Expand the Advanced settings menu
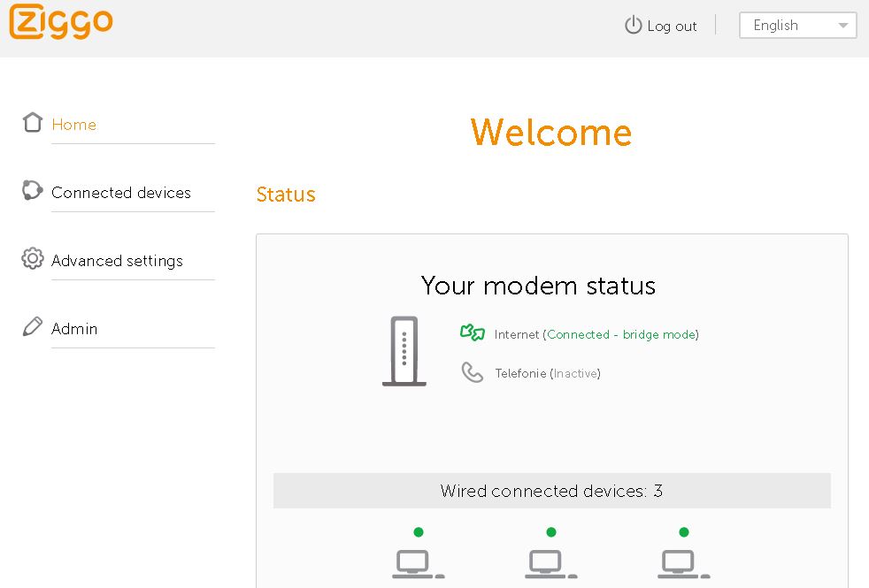The height and width of the screenshot is (588, 869). pos(117,261)
